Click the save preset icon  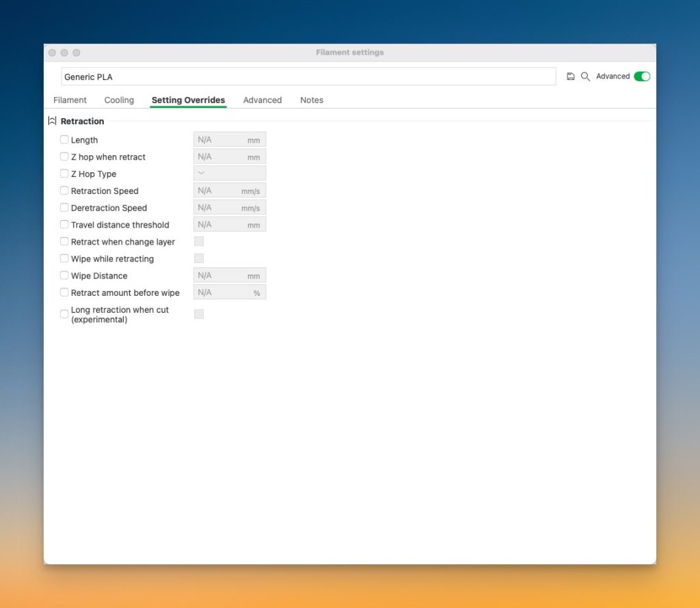571,77
